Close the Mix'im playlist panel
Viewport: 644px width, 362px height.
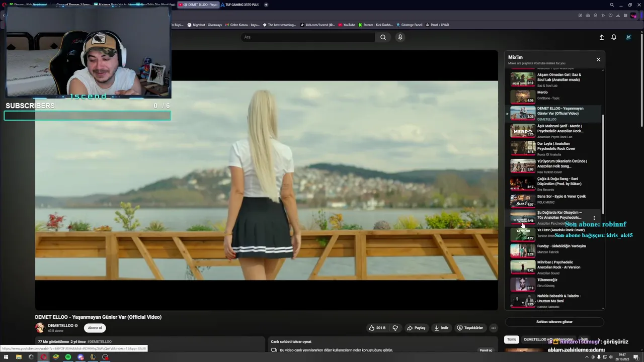point(598,59)
